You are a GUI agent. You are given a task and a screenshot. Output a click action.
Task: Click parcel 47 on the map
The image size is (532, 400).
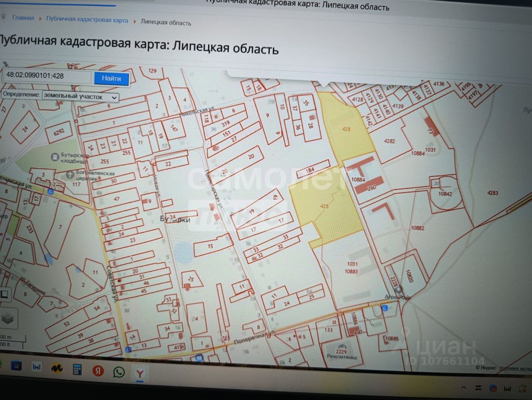pos(116,199)
